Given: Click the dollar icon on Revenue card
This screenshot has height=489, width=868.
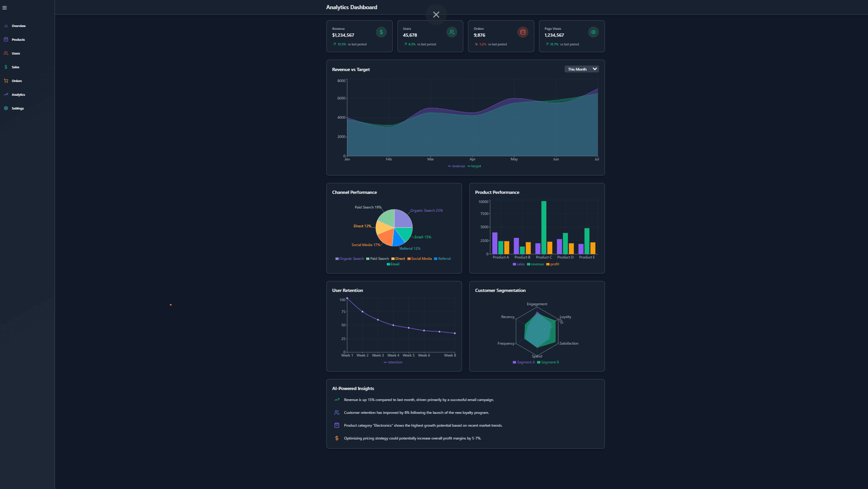Looking at the screenshot, I should [x=381, y=32].
